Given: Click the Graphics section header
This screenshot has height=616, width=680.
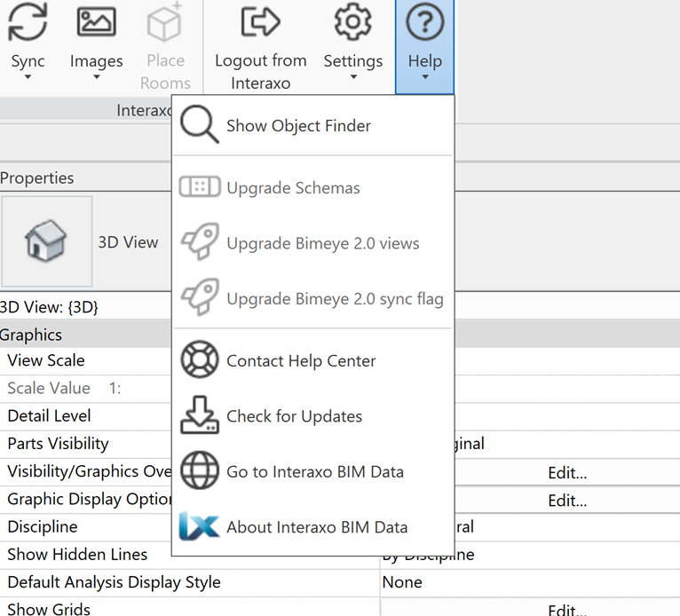Looking at the screenshot, I should (x=31, y=335).
